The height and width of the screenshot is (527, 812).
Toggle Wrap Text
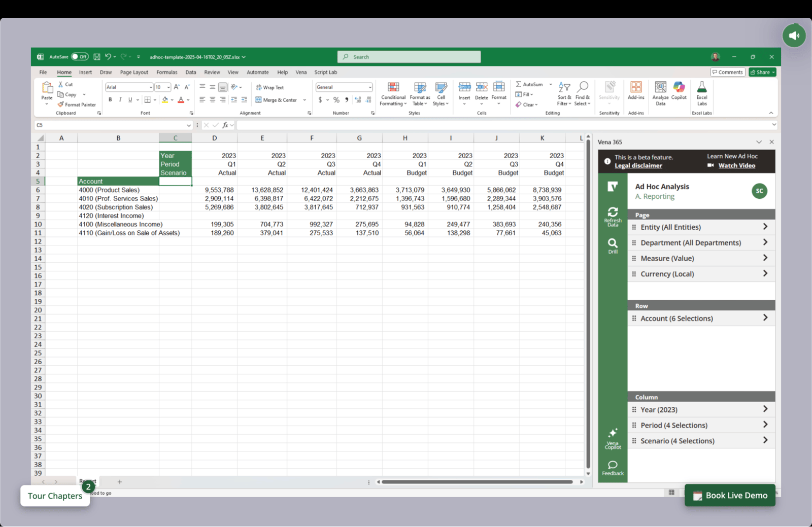(x=269, y=87)
